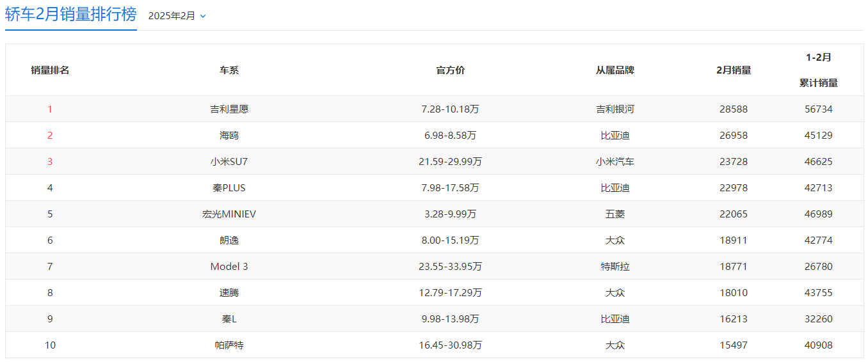Open the 五菱 brand page
The image size is (868, 362).
(x=615, y=214)
